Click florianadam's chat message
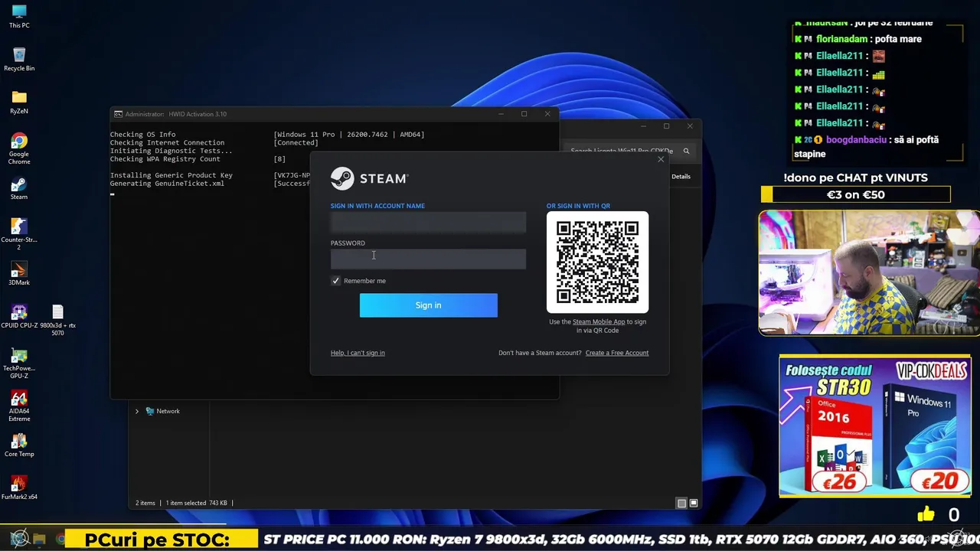 [857, 39]
